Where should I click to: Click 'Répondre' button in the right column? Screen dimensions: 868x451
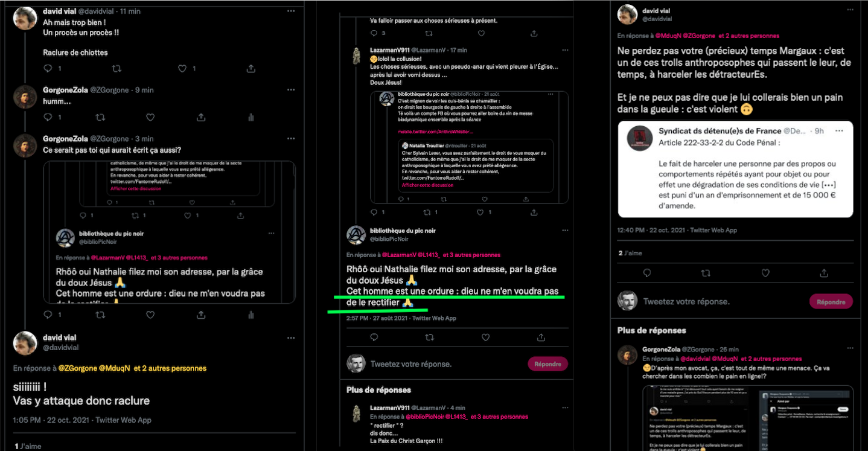pos(831,301)
